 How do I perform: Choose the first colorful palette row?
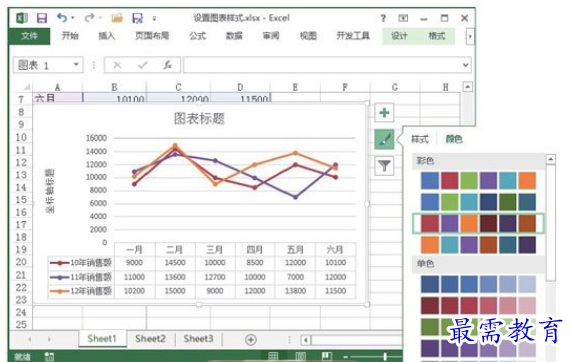click(478, 181)
